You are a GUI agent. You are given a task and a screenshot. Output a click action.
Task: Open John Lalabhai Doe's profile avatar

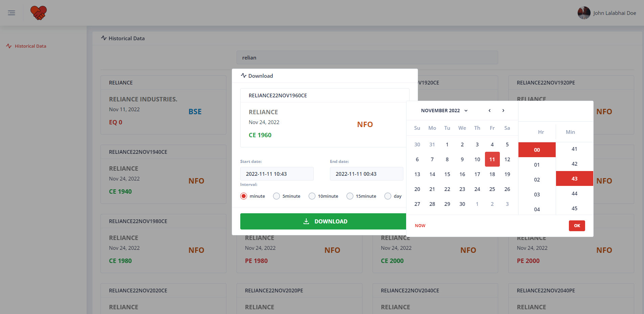[583, 13]
